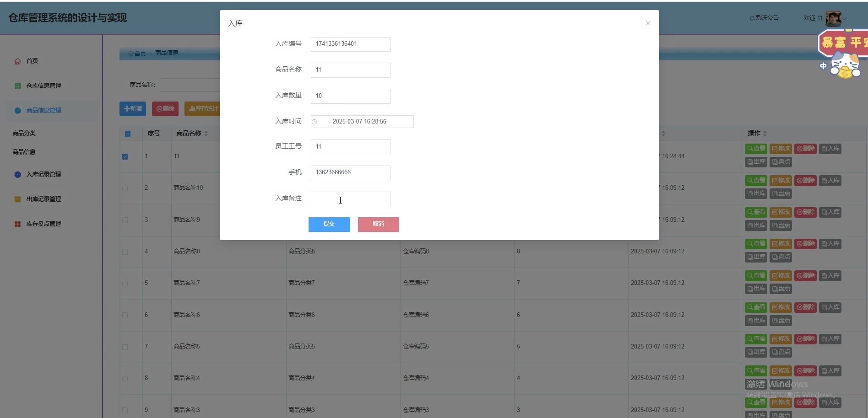
Task: Sort by 商品名称 using its header arrows
Action: 206,134
